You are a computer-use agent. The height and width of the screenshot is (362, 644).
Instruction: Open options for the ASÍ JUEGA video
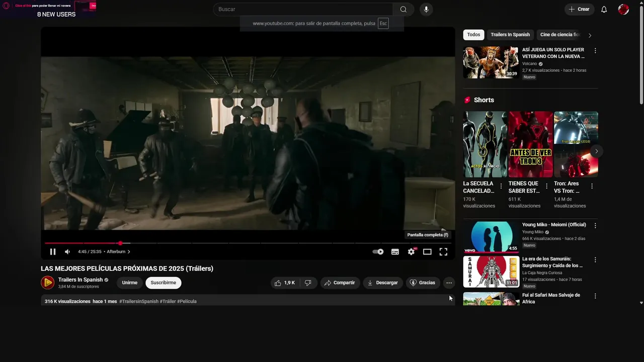click(595, 51)
